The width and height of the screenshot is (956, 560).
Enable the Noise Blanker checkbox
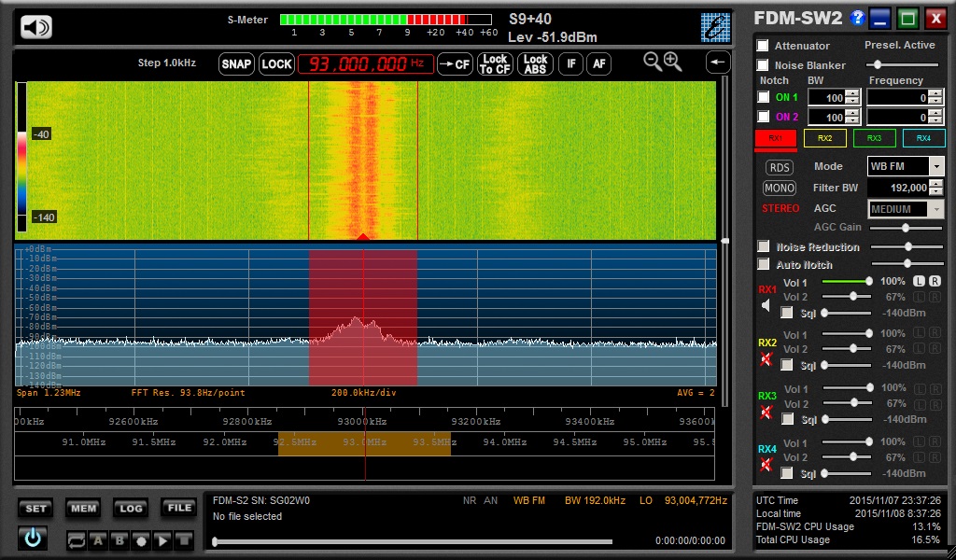point(763,65)
